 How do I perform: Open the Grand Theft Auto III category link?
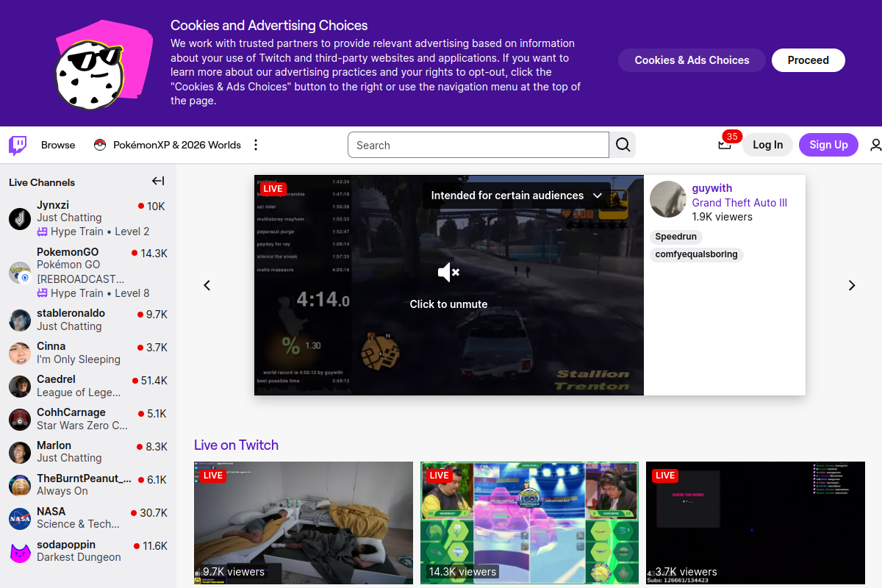pyautogui.click(x=739, y=203)
